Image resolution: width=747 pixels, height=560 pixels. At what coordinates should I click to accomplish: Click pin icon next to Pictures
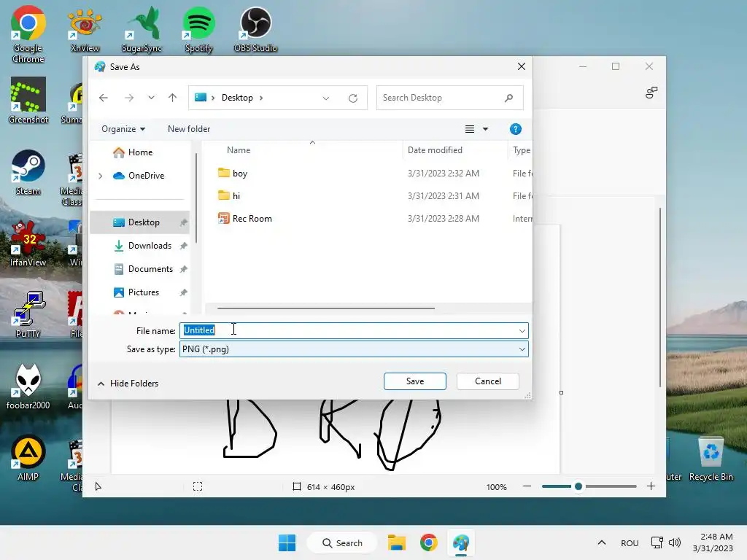pos(183,292)
